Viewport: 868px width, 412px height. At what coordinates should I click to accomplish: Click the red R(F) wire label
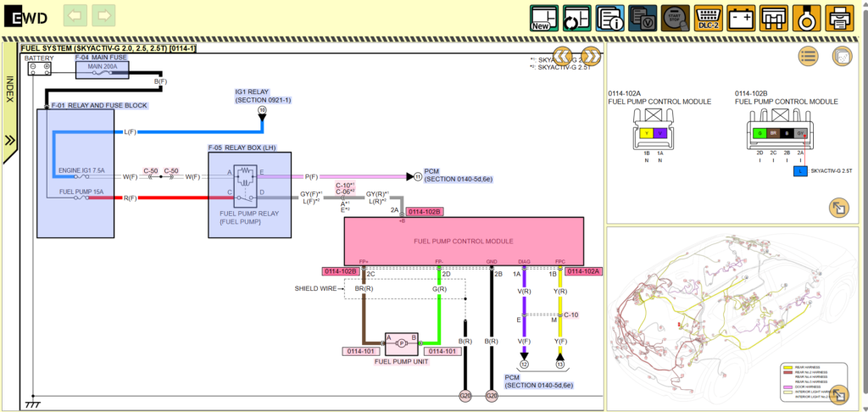[130, 198]
